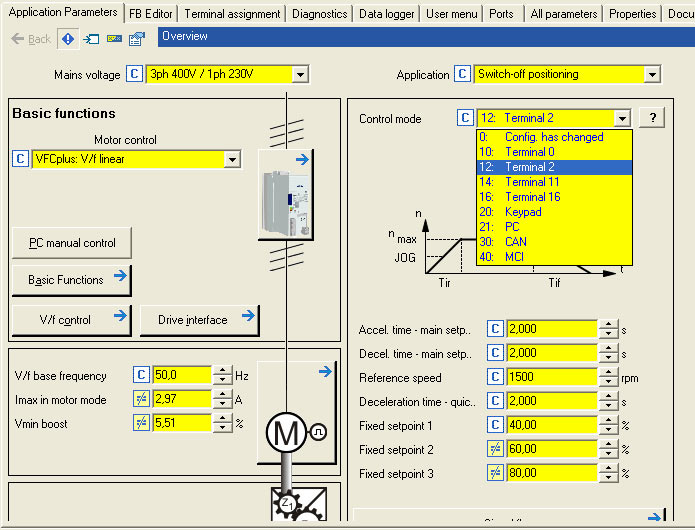Click the C icon beside Control mode
Viewport: 695px width, 530px height.
pos(466,118)
